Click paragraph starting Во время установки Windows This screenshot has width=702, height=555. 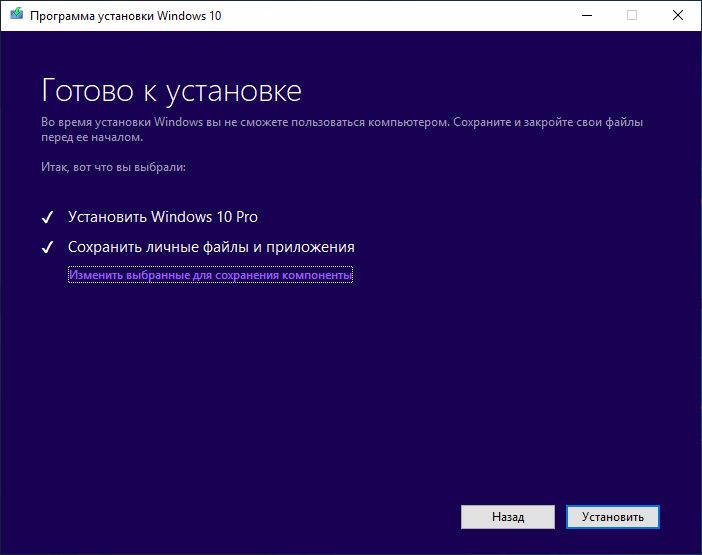tap(342, 129)
